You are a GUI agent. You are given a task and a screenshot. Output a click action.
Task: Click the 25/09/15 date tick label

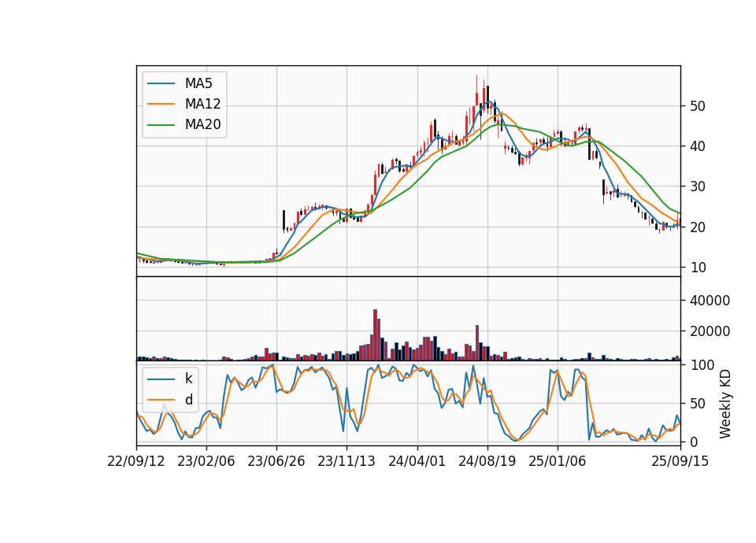680,461
